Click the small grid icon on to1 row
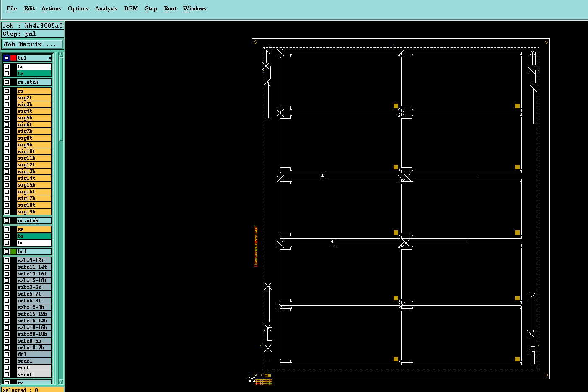The width and height of the screenshot is (588, 392). [x=49, y=58]
